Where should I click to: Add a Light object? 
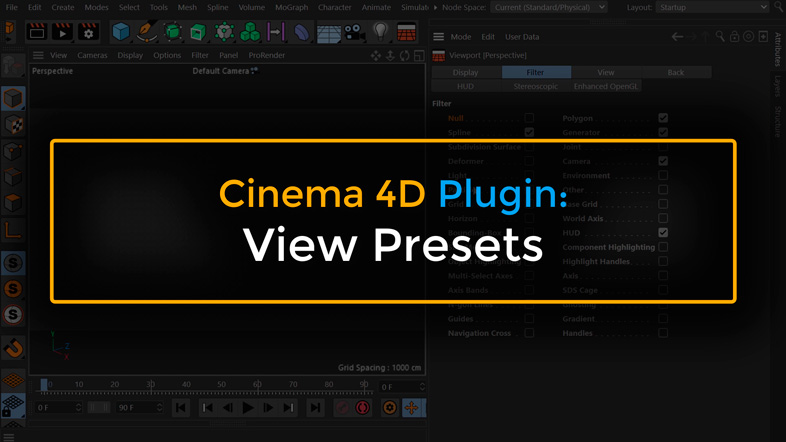[380, 33]
